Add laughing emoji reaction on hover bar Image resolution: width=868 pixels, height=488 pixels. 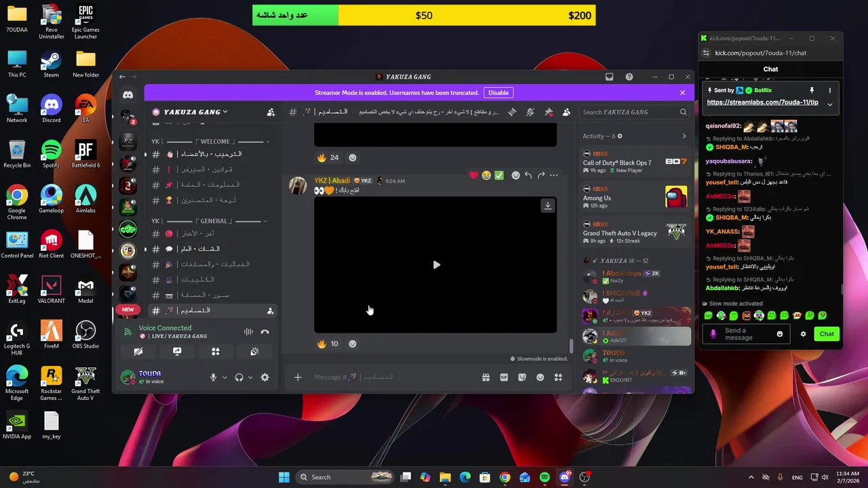pos(486,176)
